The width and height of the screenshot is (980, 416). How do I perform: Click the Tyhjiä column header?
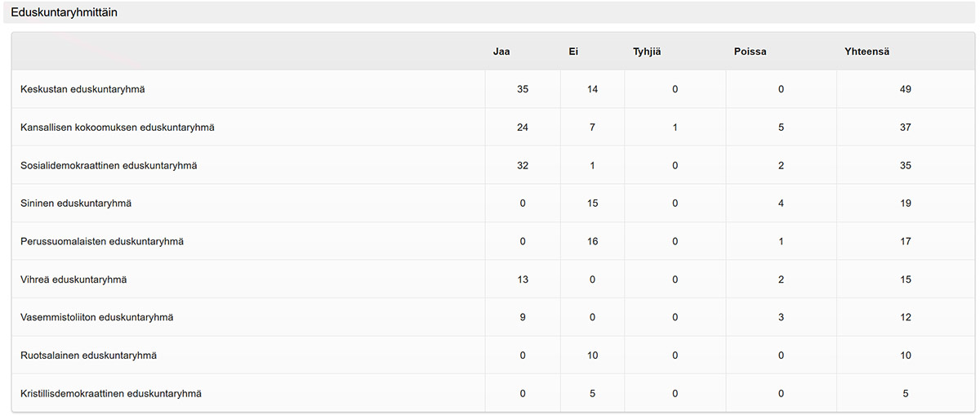click(647, 51)
